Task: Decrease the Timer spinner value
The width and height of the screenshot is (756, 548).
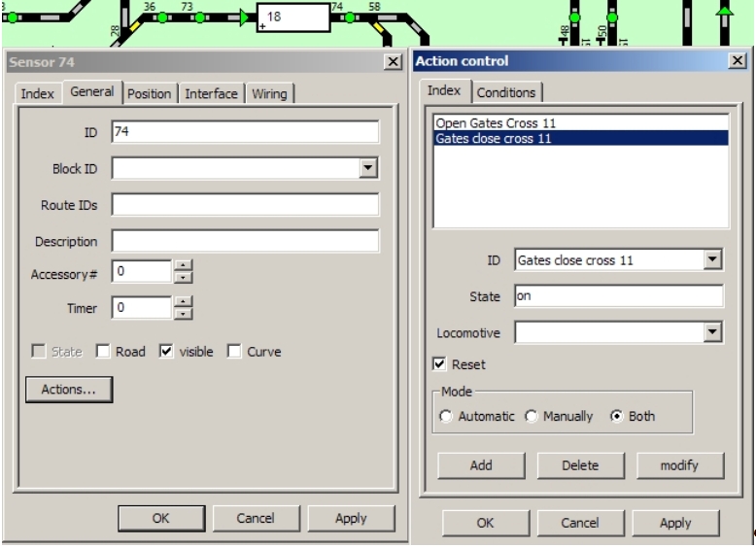Action: click(184, 314)
